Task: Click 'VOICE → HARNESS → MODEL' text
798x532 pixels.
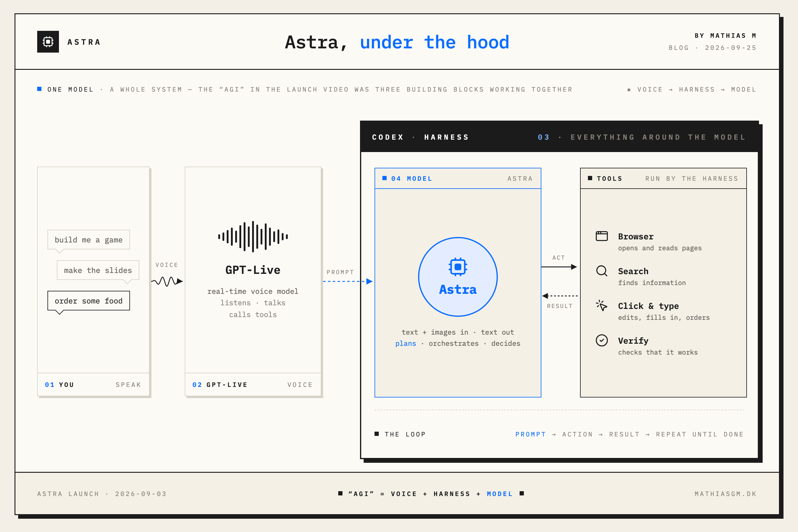Action: pyautogui.click(x=697, y=89)
